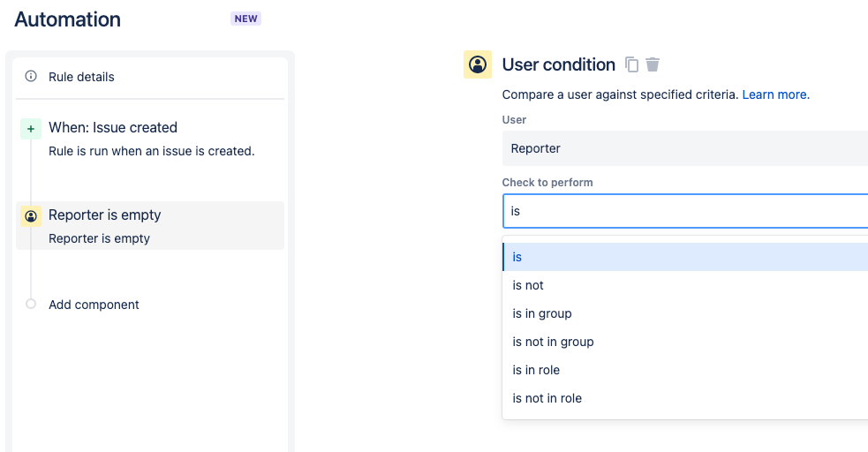Image resolution: width=868 pixels, height=452 pixels.
Task: Click the NEW badge beside Automation
Action: coord(245,19)
